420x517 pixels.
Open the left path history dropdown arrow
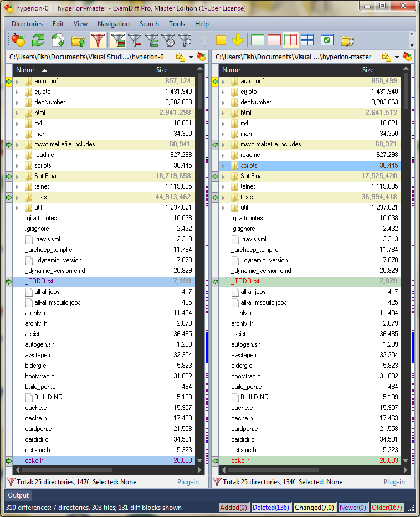coord(191,57)
